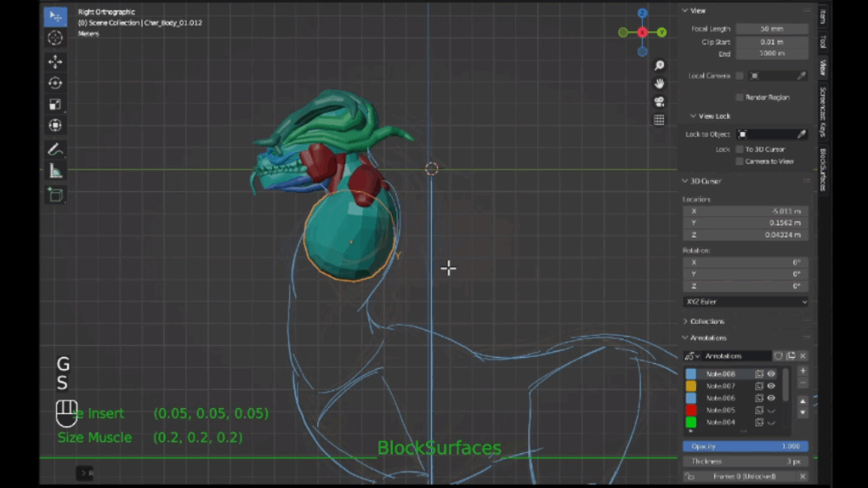This screenshot has width=868, height=488.
Task: Hide the Note.008 annotation layer
Action: pos(771,374)
